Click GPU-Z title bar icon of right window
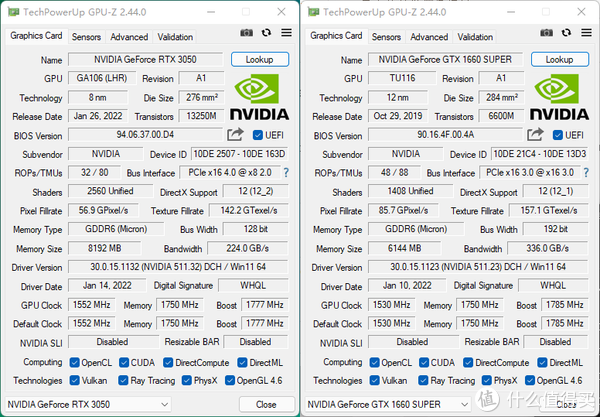Screen dimensions: 600x417 click(313, 12)
